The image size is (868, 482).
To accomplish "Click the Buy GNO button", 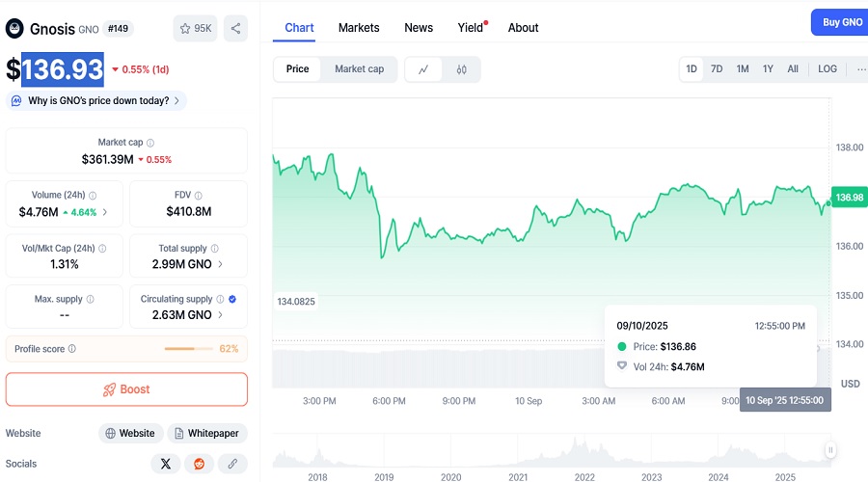I will click(x=841, y=22).
